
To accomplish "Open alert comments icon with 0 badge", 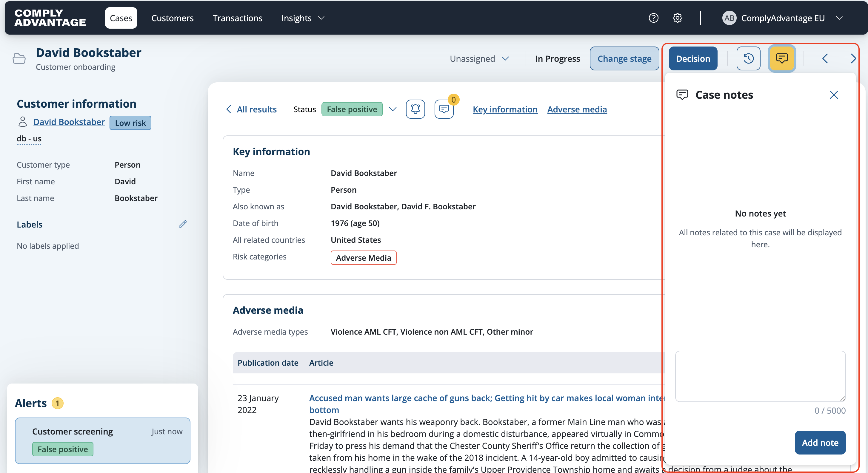I will 444,109.
